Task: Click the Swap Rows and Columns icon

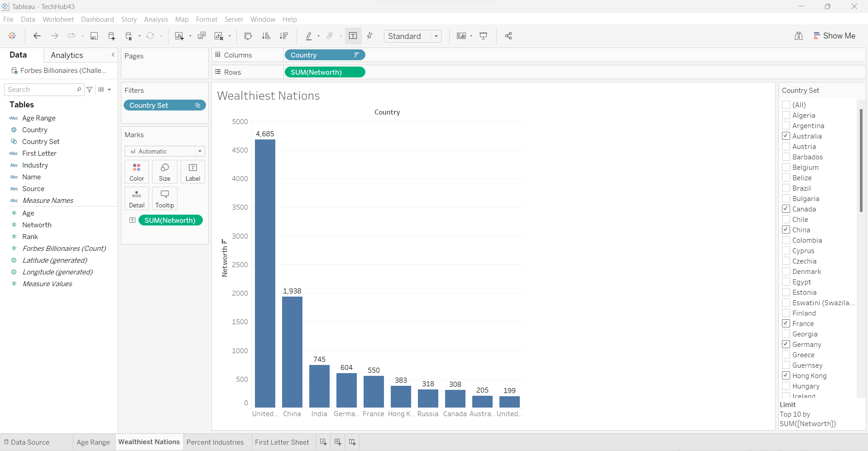Action: [x=248, y=36]
